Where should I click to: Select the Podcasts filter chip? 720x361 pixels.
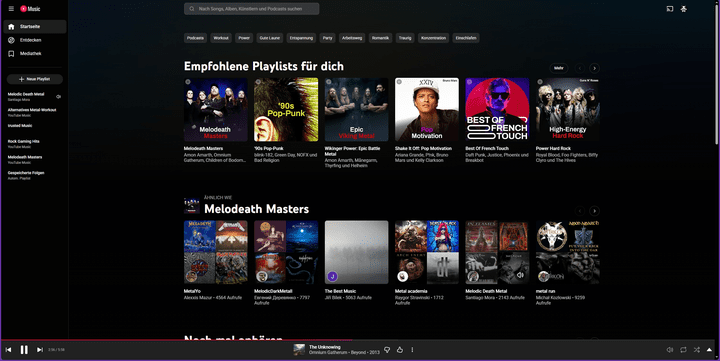[x=195, y=38]
